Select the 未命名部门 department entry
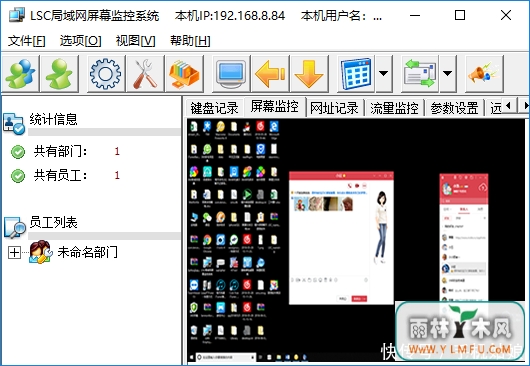530x366 pixels. coord(88,252)
